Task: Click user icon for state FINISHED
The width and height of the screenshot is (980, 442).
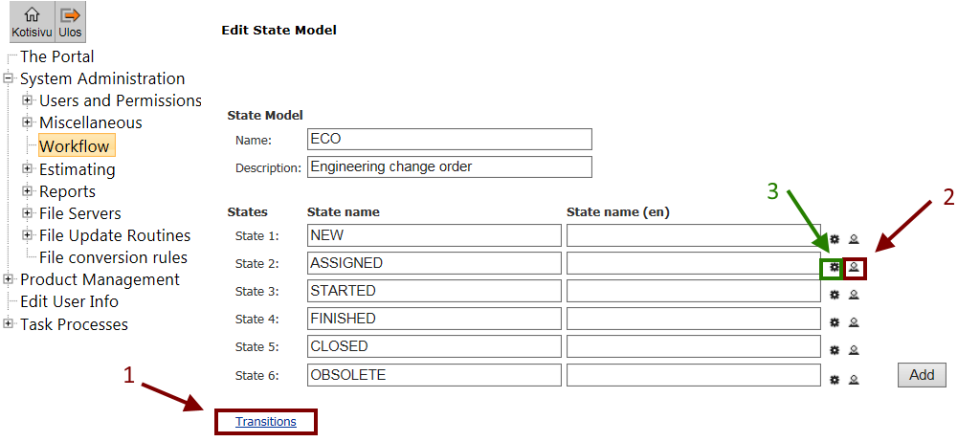Action: [854, 323]
